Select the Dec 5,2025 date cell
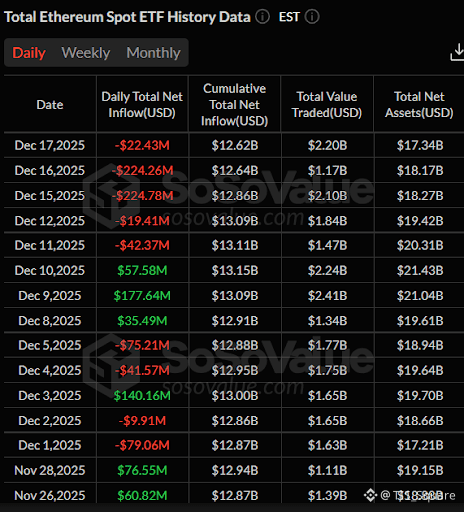 pyautogui.click(x=50, y=345)
